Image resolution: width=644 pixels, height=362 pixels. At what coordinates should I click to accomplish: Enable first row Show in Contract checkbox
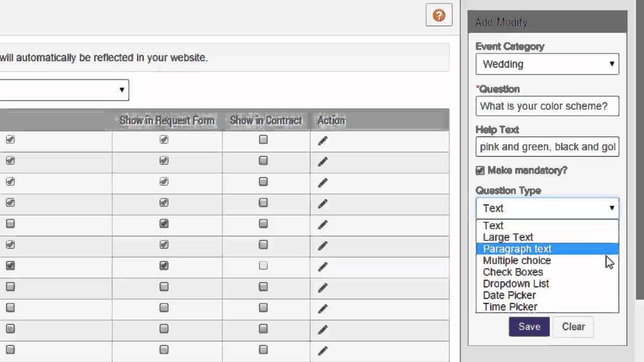pos(263,140)
